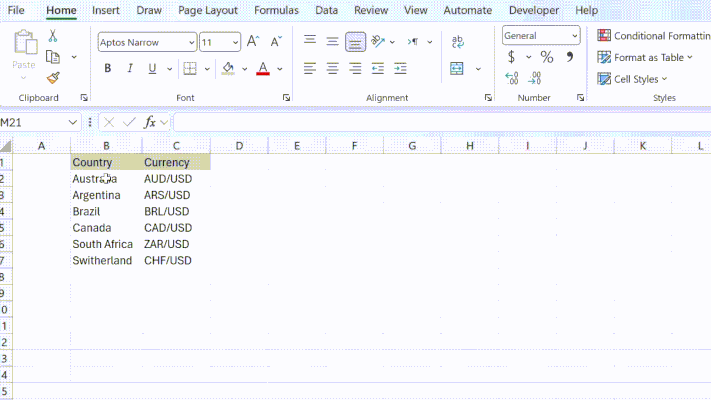Toggle Bottom Align alignment
Image resolution: width=711 pixels, height=400 pixels.
click(x=355, y=42)
